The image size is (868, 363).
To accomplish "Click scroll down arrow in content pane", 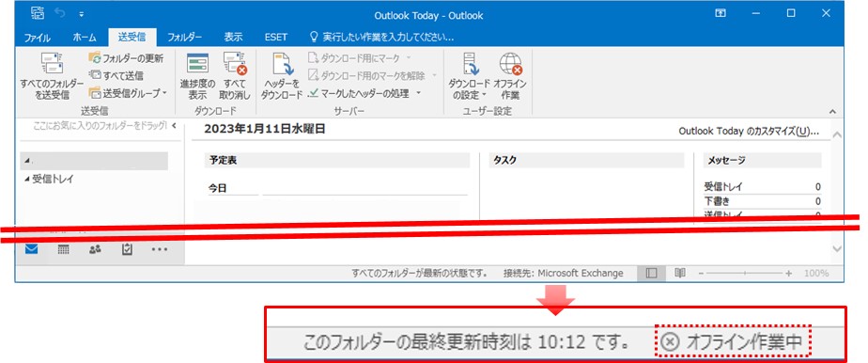I will 838,249.
